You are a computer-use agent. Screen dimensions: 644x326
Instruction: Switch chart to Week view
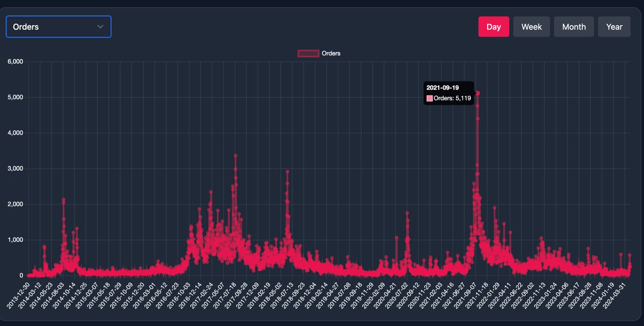[x=531, y=27]
